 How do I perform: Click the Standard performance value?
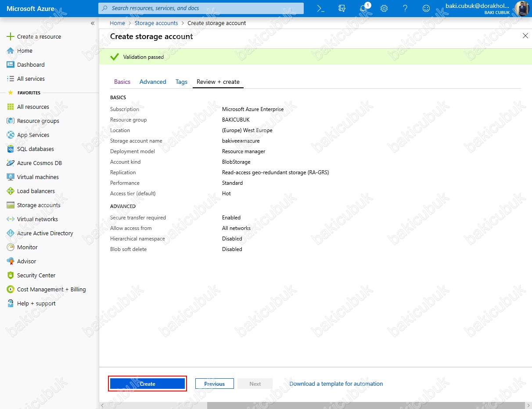click(x=232, y=183)
